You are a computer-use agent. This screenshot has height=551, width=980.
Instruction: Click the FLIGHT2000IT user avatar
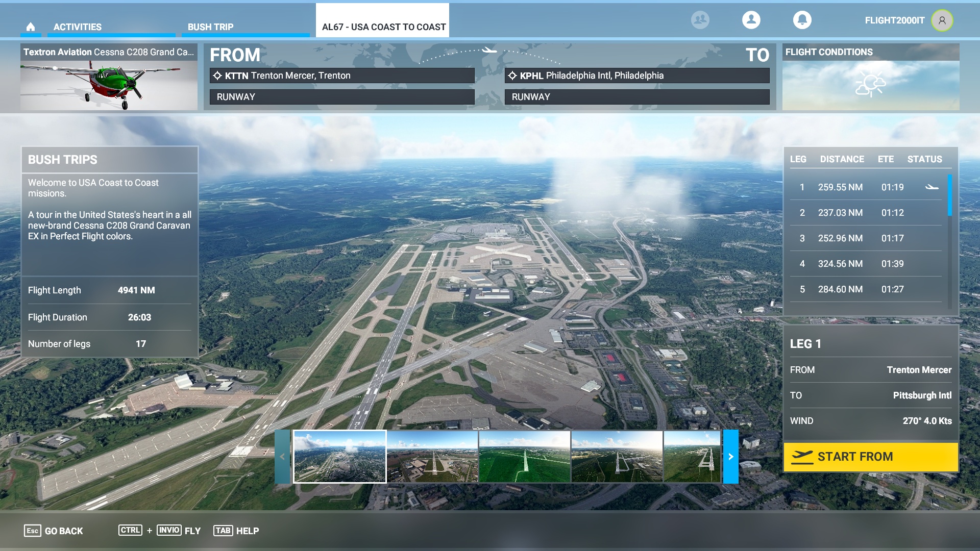point(942,20)
